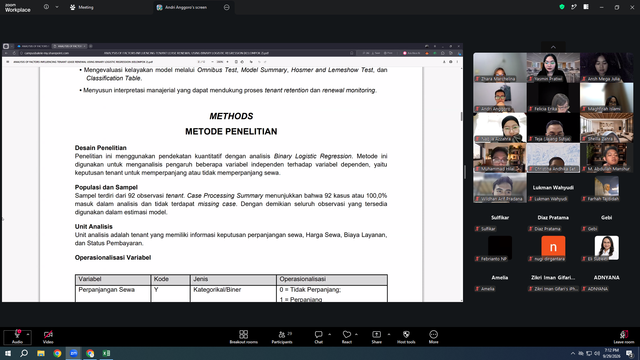Open the More options menu
This screenshot has height=360, width=640.
(x=433, y=337)
